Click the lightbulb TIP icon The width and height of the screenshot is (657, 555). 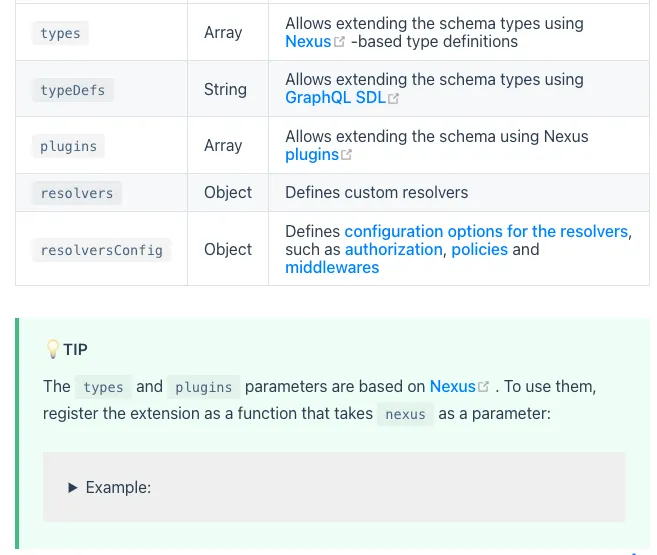click(53, 349)
